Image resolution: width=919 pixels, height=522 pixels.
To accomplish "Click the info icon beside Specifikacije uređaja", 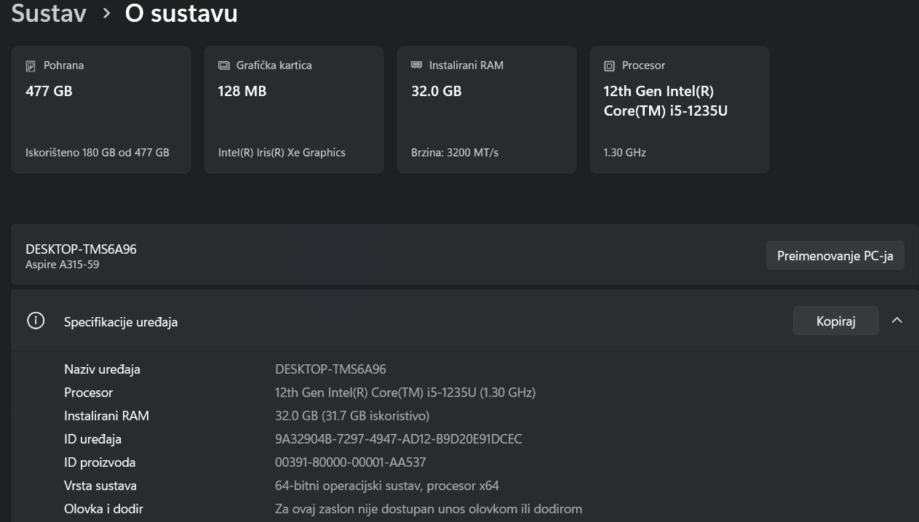I will pos(36,321).
